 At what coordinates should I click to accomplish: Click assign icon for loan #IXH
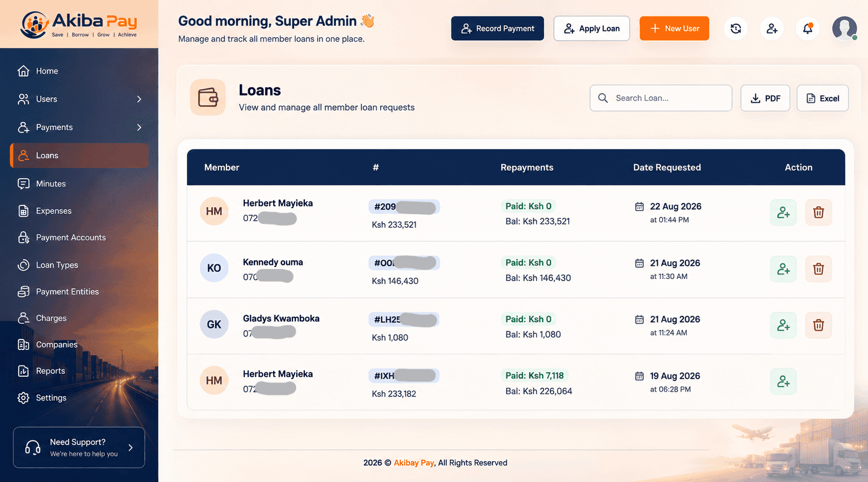click(x=783, y=381)
